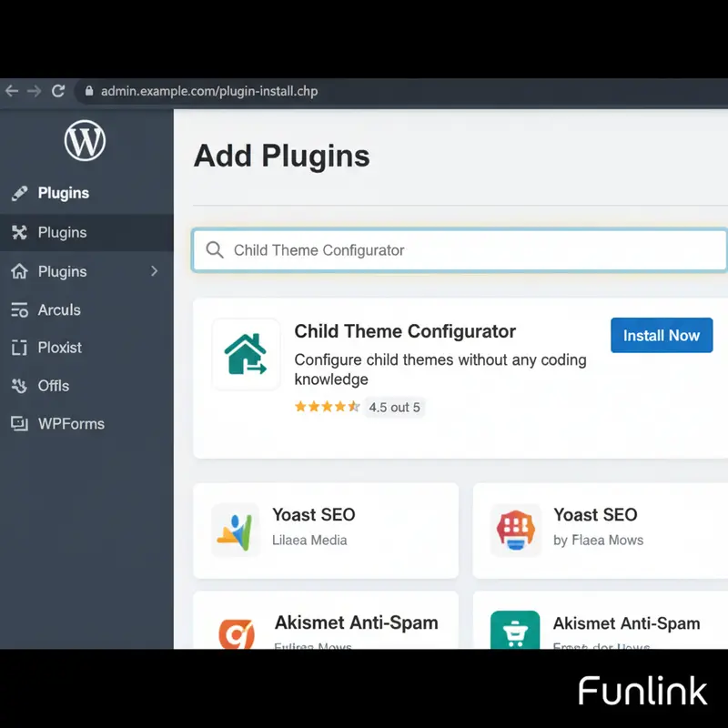Screen dimensions: 728x728
Task: Click the WordPress logo in sidebar
Action: tap(85, 140)
